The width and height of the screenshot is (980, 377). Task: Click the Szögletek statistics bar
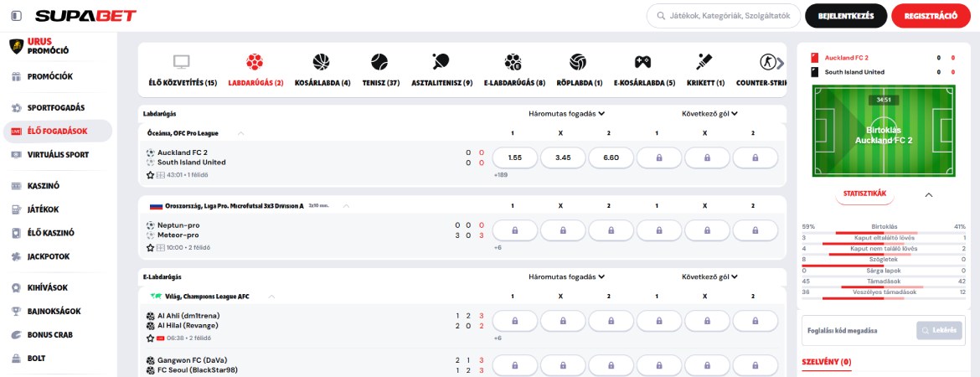(885, 265)
